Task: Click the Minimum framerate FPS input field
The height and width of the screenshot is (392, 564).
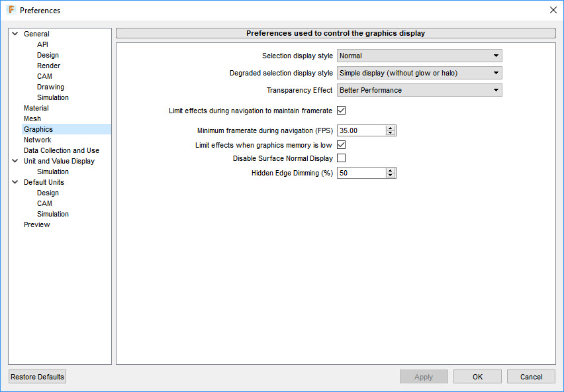Action: 361,130
